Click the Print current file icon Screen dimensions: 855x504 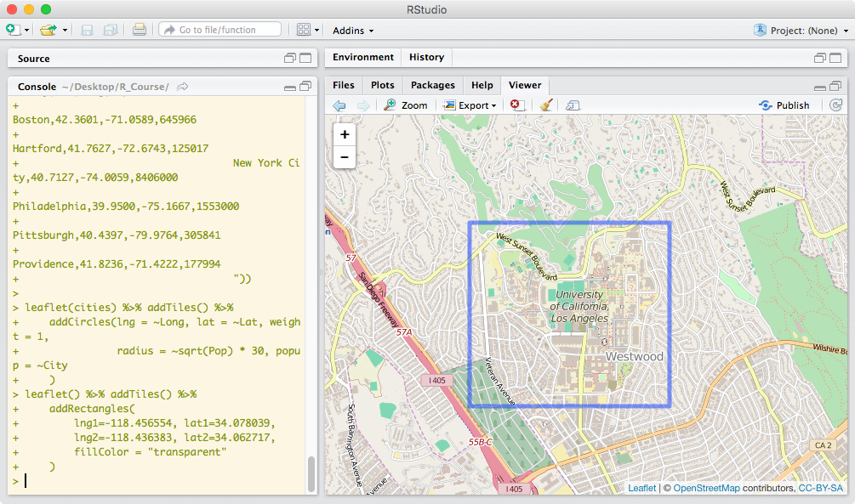(139, 30)
